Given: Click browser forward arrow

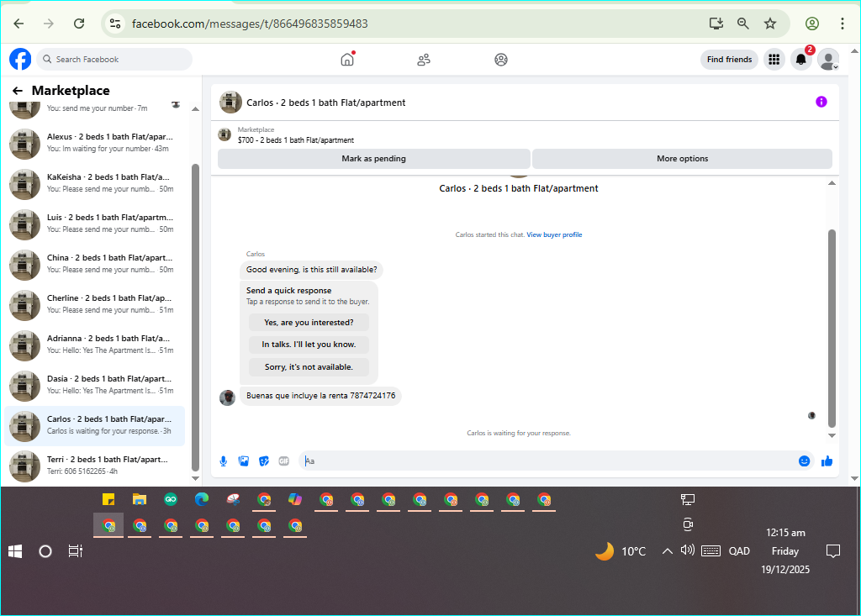Looking at the screenshot, I should 49,24.
